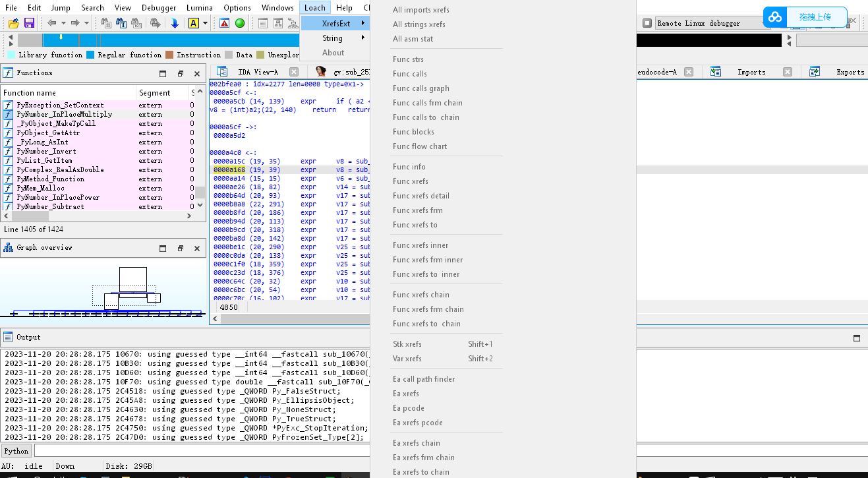
Task: Select Func xrefs detail
Action: (421, 196)
